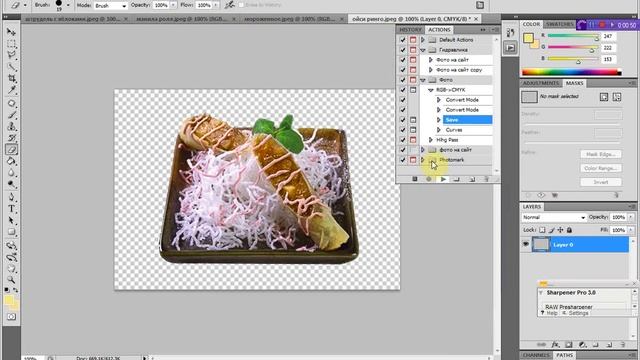The image size is (640, 360).
Task: Select the Healing Brush tool
Action: pyautogui.click(x=11, y=103)
